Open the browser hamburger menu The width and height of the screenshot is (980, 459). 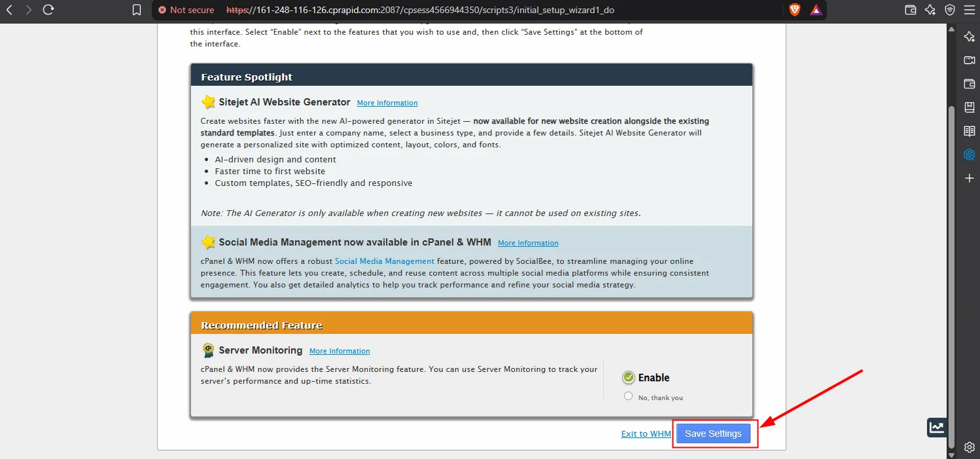click(x=969, y=10)
